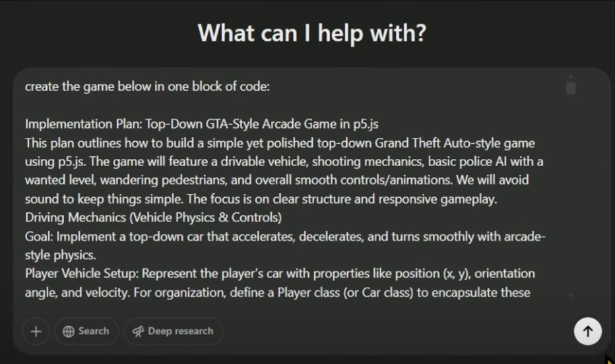Toggle the Search mode label
The width and height of the screenshot is (615, 364).
(x=94, y=331)
